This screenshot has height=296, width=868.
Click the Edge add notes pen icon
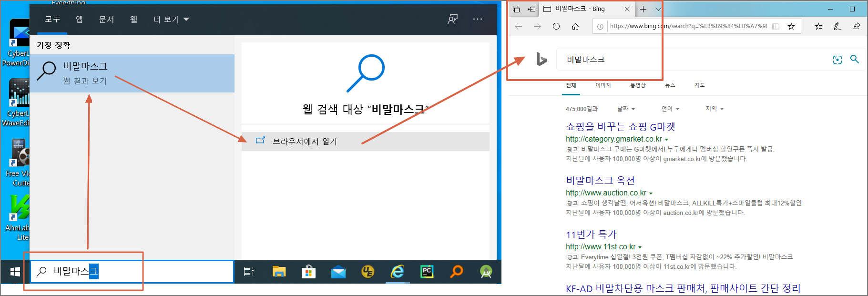point(837,26)
